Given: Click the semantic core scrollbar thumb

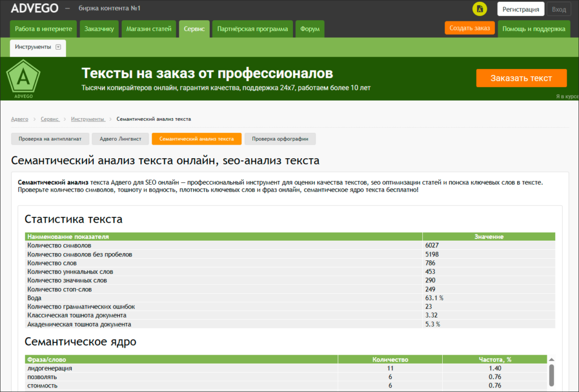Looking at the screenshot, I should pyautogui.click(x=551, y=375).
